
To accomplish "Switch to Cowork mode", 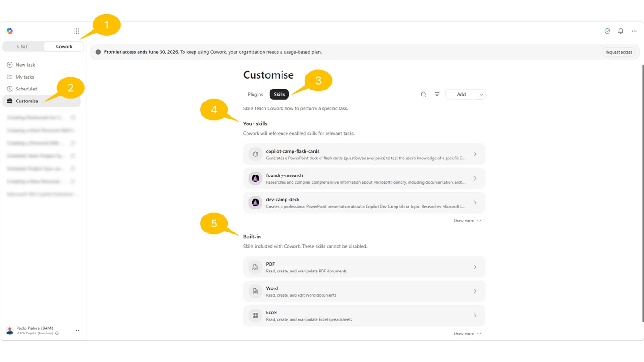I will pos(64,46).
